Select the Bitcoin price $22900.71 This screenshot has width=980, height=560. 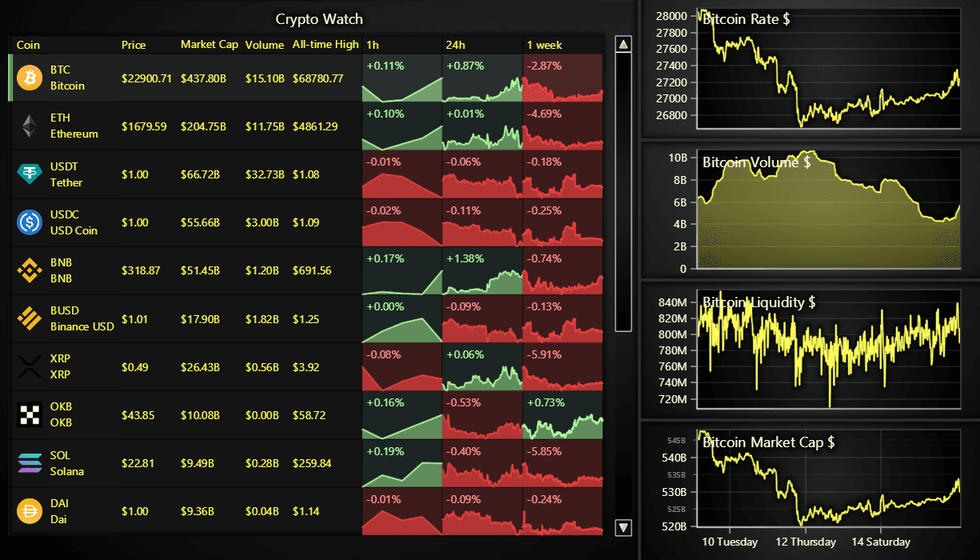[x=146, y=78]
